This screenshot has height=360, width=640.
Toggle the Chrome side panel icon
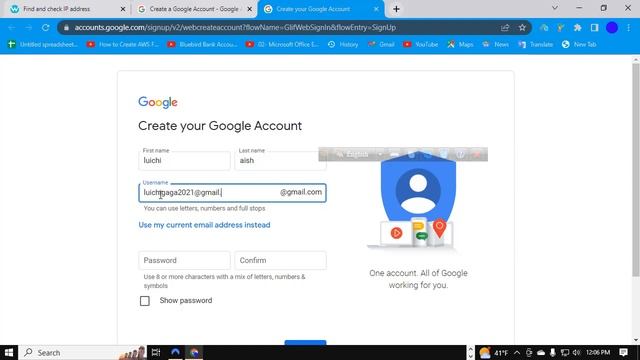pyautogui.click(x=594, y=28)
